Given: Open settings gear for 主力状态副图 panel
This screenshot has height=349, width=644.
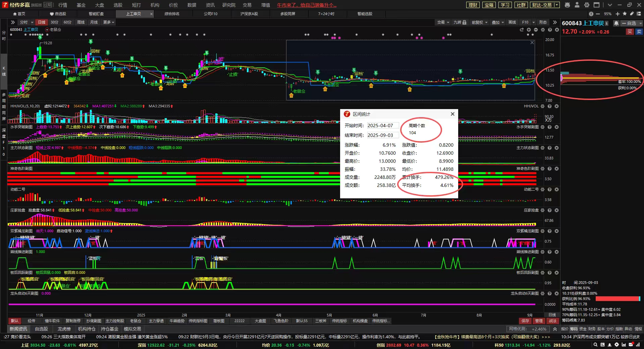Looking at the screenshot, I should coord(543,148).
